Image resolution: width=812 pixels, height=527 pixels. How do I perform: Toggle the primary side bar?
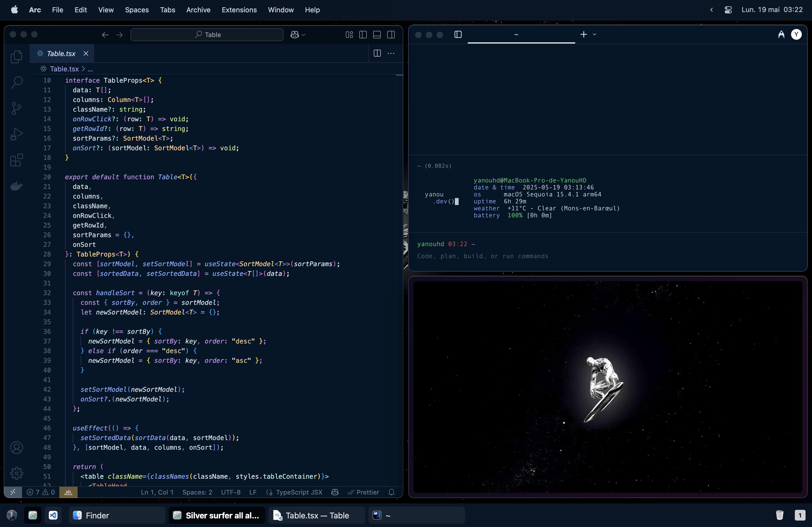pyautogui.click(x=363, y=34)
